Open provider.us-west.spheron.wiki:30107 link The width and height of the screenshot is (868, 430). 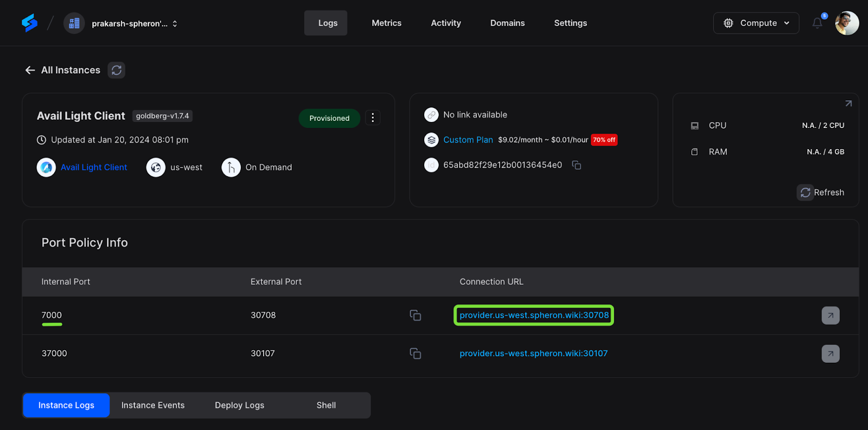tap(533, 354)
